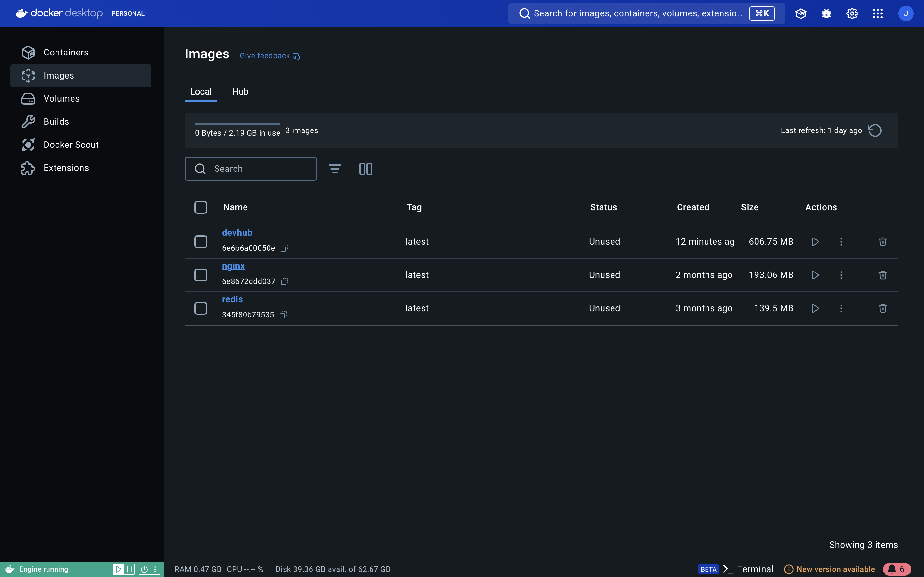Delete the redis image with trash icon
The image size is (924, 577).
(882, 308)
